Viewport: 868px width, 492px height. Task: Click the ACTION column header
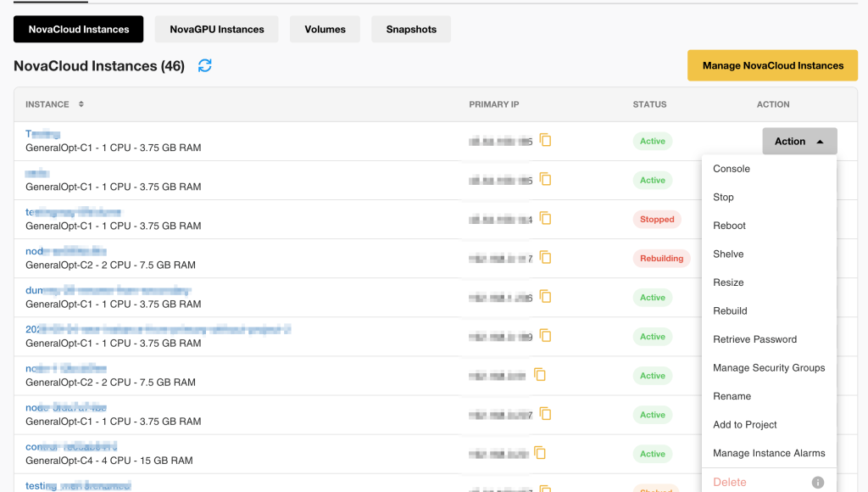pos(773,104)
